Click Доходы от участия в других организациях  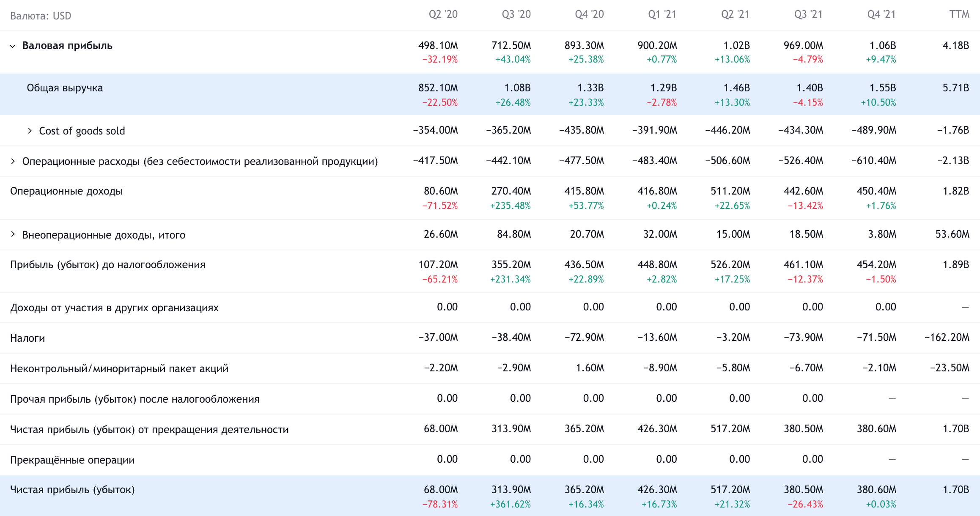coord(114,308)
